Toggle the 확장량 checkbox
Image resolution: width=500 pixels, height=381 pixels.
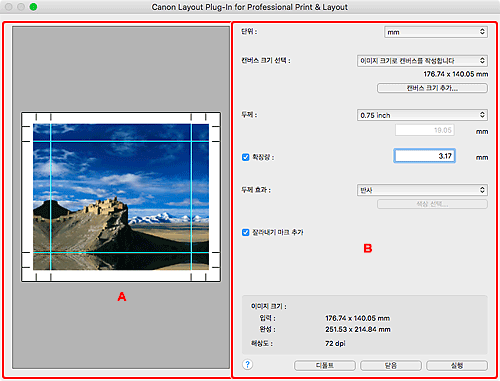click(246, 157)
